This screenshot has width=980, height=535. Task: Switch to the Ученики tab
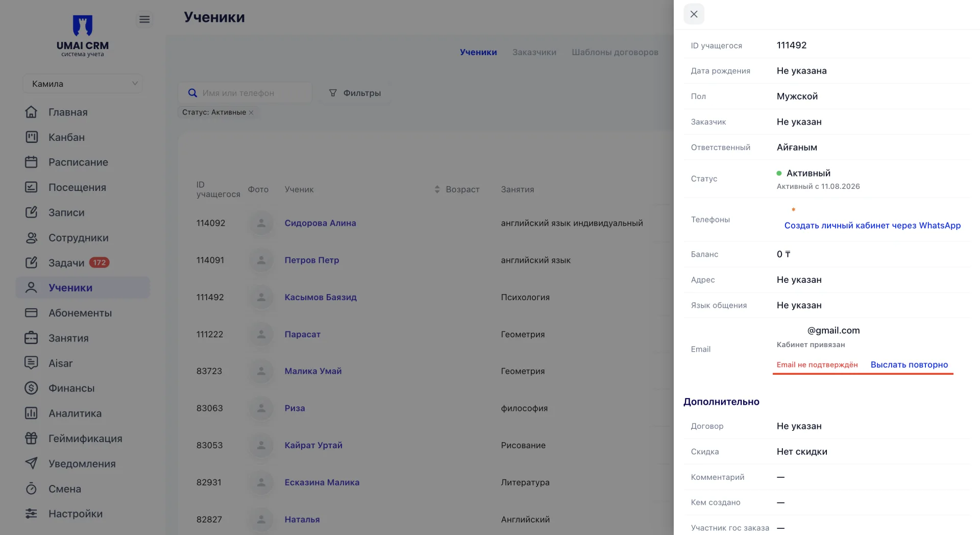478,52
